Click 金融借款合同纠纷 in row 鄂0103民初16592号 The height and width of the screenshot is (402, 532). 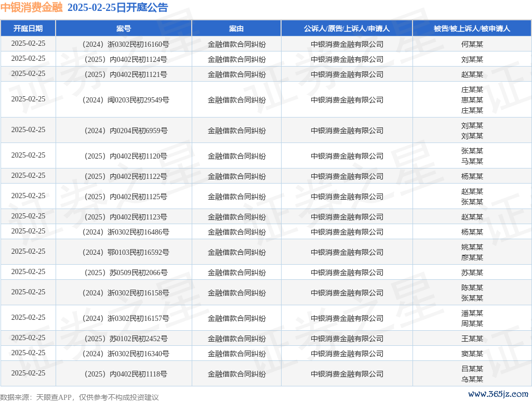pyautogui.click(x=236, y=252)
